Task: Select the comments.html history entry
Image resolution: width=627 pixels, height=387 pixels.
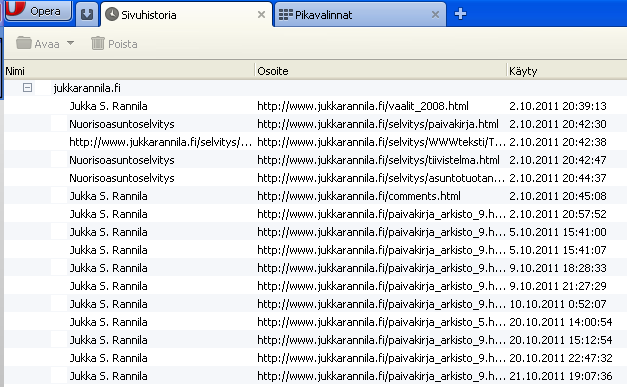Action: 315,196
